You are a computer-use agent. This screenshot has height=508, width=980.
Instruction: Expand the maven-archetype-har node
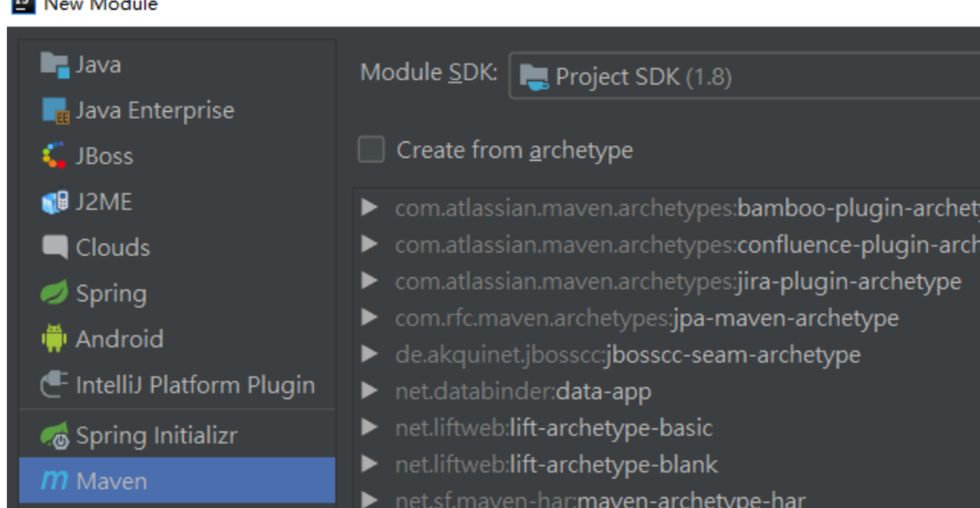(x=370, y=500)
